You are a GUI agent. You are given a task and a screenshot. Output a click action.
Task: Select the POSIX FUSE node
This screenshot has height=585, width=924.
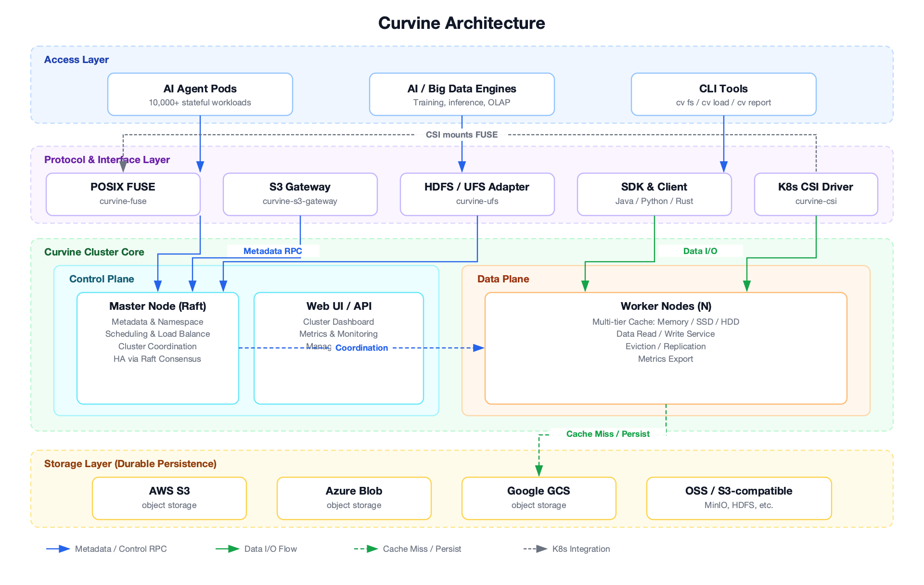tap(123, 194)
